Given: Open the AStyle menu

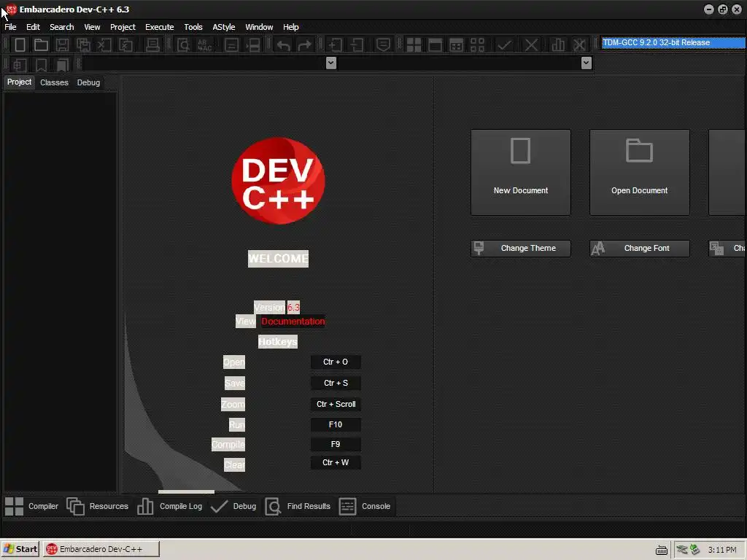Looking at the screenshot, I should 224,27.
